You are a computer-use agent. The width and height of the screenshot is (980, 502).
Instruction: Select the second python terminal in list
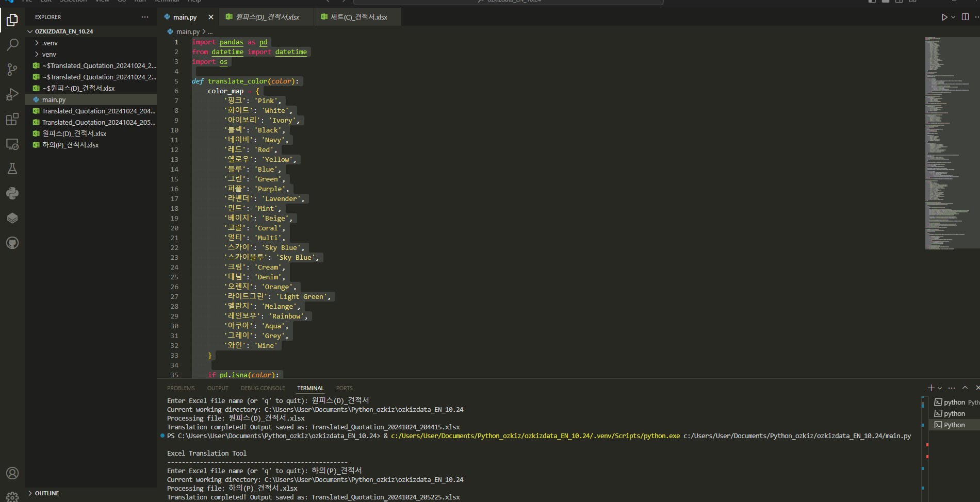coord(954,414)
